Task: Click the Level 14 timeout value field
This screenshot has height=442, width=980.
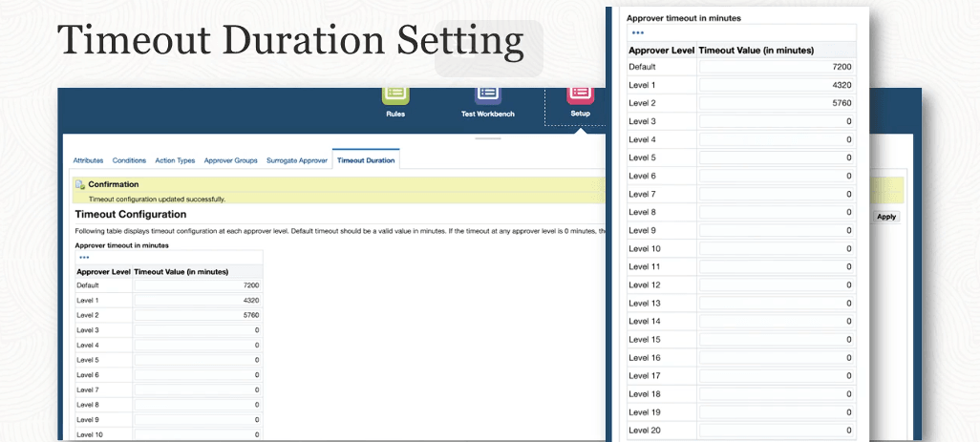Action: point(777,321)
